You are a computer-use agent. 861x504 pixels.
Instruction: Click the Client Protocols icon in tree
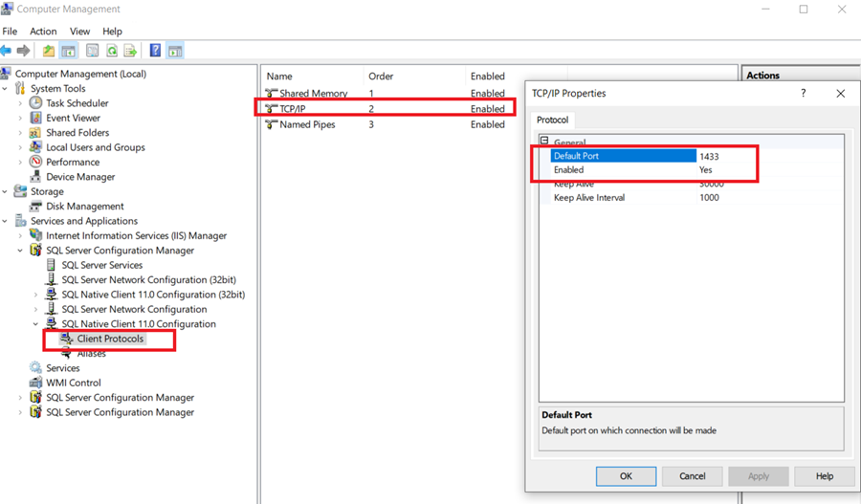click(x=66, y=339)
